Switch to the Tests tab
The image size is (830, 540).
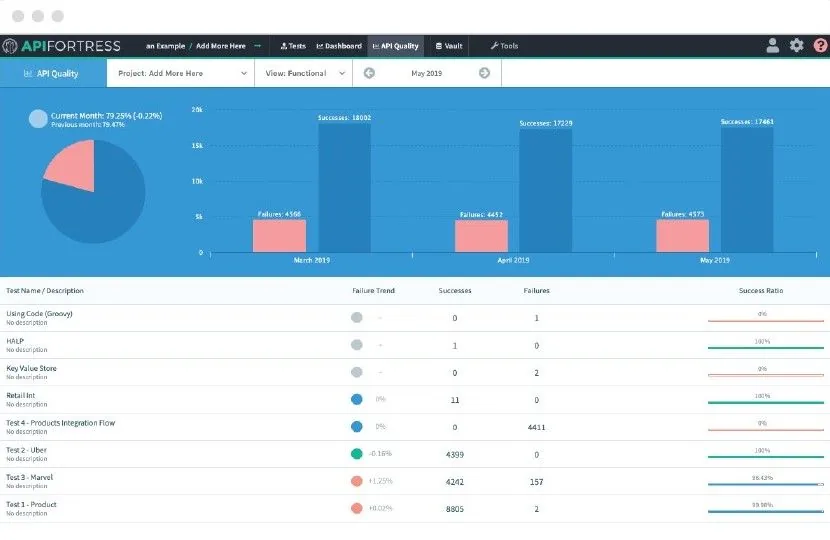click(293, 46)
